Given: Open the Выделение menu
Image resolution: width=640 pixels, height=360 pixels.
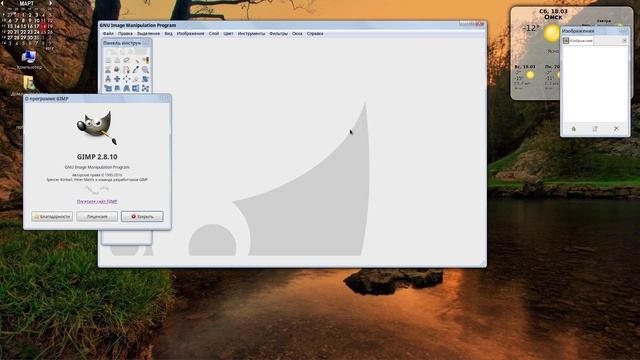Looking at the screenshot, I should [x=149, y=33].
